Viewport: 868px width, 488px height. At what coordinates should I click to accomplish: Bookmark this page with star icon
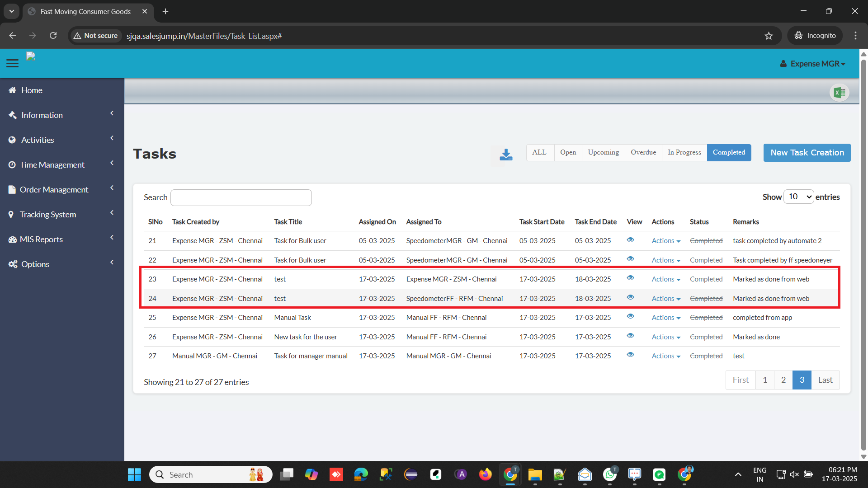click(769, 36)
